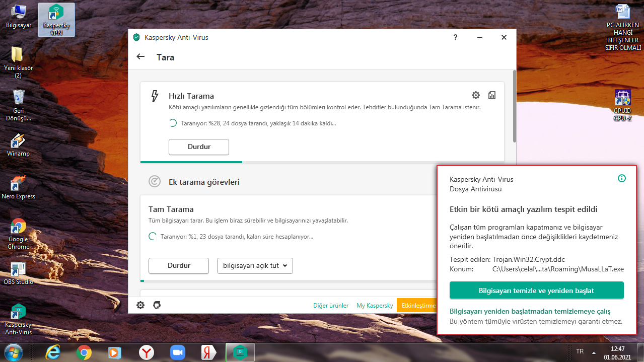Image resolution: width=644 pixels, height=362 pixels.
Task: Show hidden system tray icons
Action: click(594, 352)
